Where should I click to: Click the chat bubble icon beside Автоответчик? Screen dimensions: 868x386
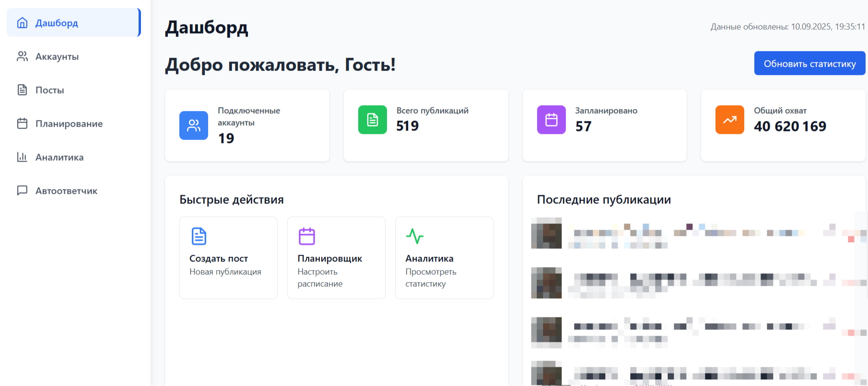(x=22, y=190)
